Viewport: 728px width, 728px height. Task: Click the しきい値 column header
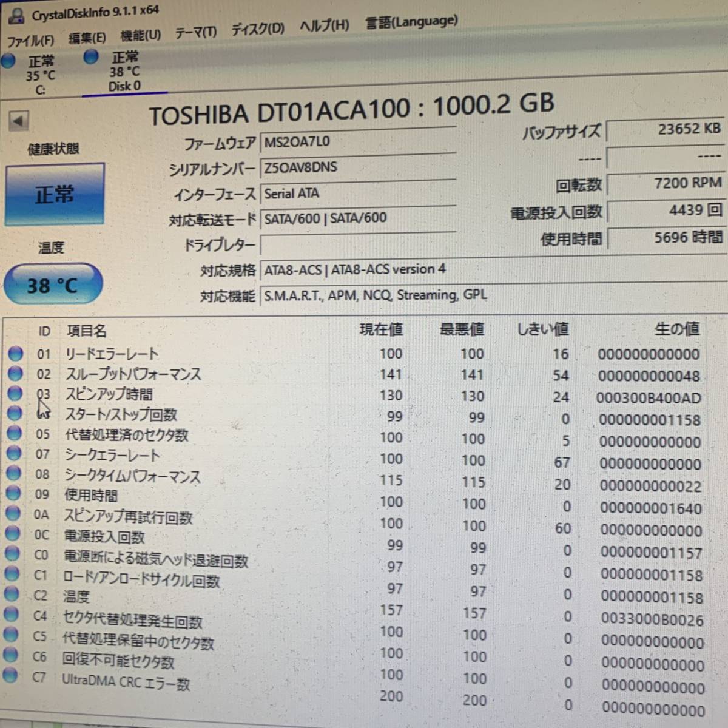coord(543,329)
